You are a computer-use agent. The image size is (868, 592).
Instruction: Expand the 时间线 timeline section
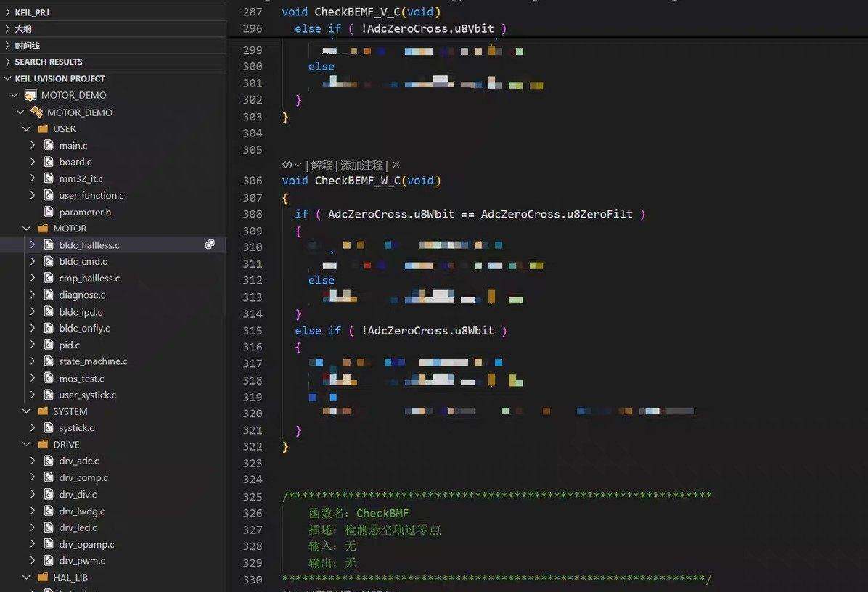tap(8, 46)
